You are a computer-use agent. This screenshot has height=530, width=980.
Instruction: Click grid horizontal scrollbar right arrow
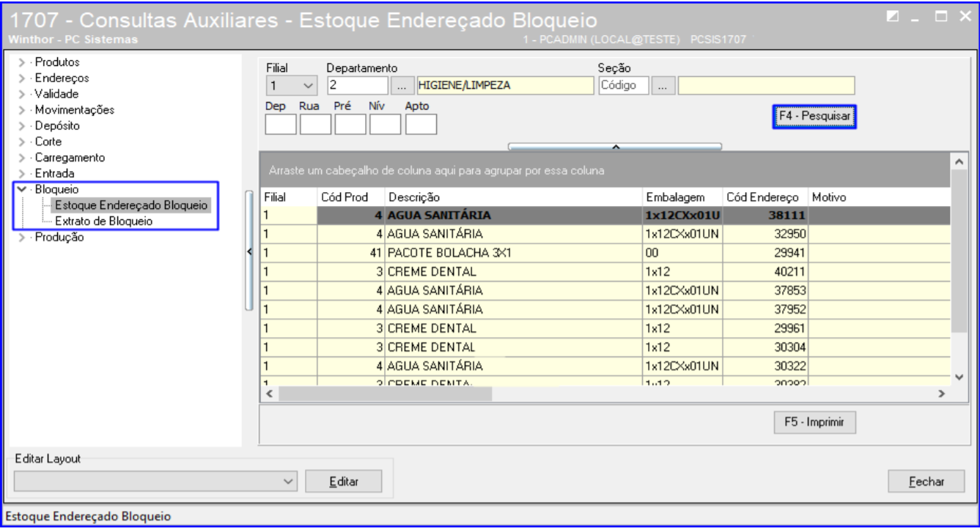coord(943,394)
